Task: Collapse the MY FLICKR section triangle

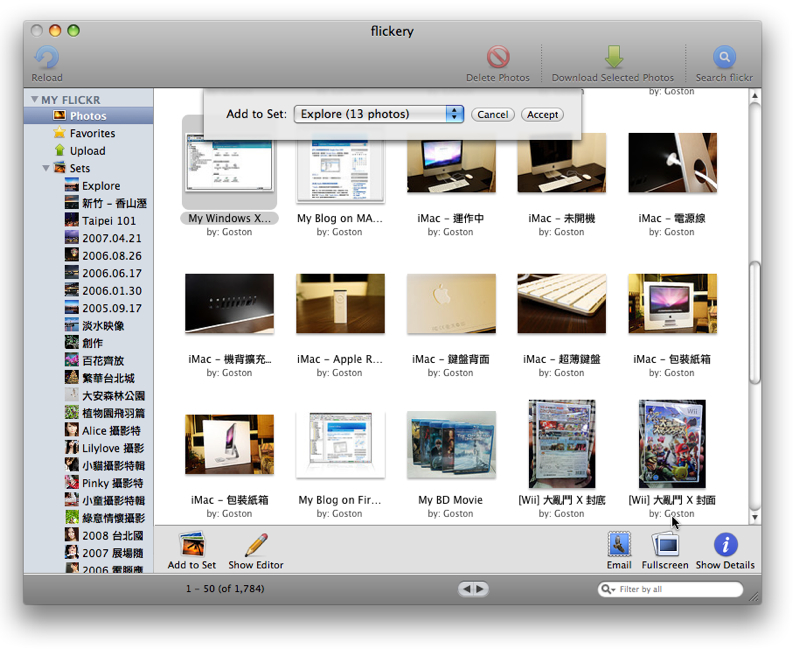Action: 34,99
